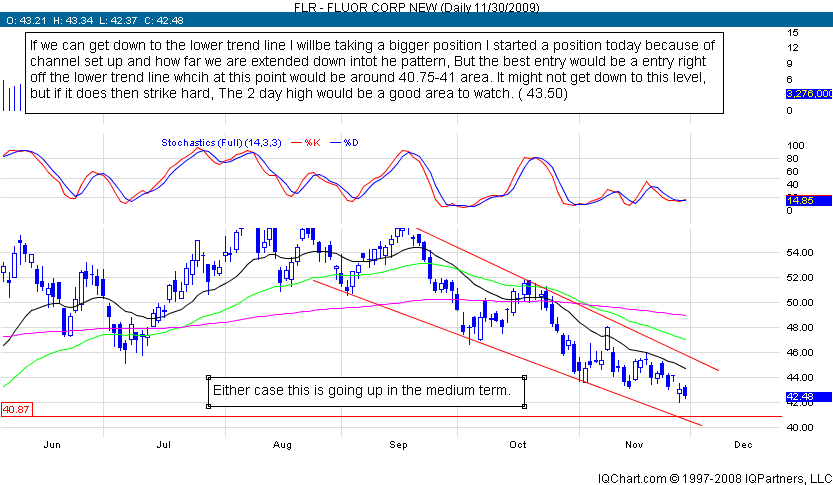The height and width of the screenshot is (485, 833).
Task: Click the low price L: 42.37
Action: point(118,21)
